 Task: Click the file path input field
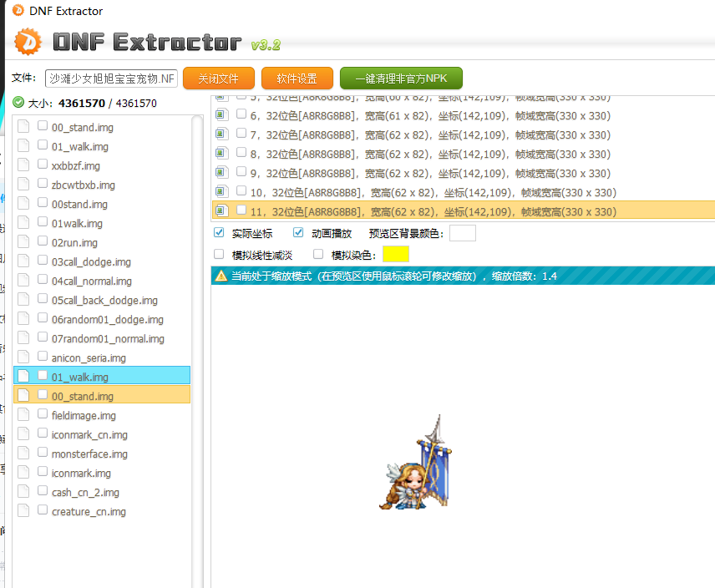[111, 79]
